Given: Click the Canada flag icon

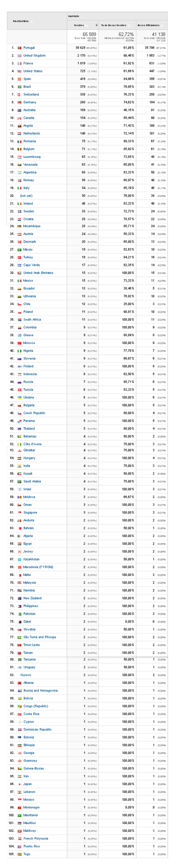Looking at the screenshot, I should pyautogui.click(x=20, y=118).
